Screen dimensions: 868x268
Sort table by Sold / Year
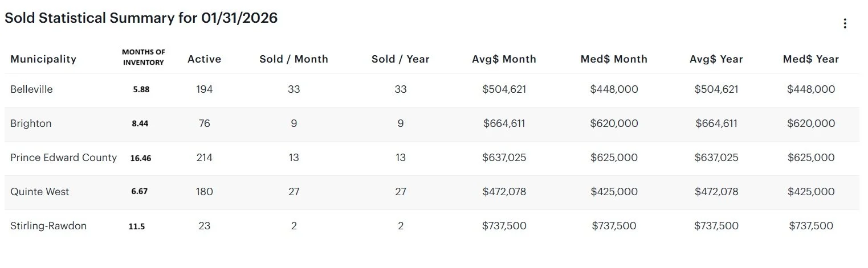[400, 59]
